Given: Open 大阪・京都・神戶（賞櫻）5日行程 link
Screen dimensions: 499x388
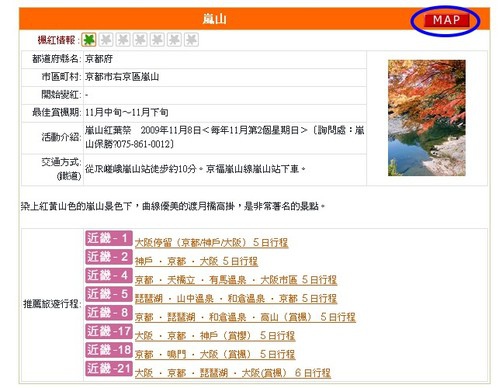Looking at the screenshot, I should coord(215,335).
